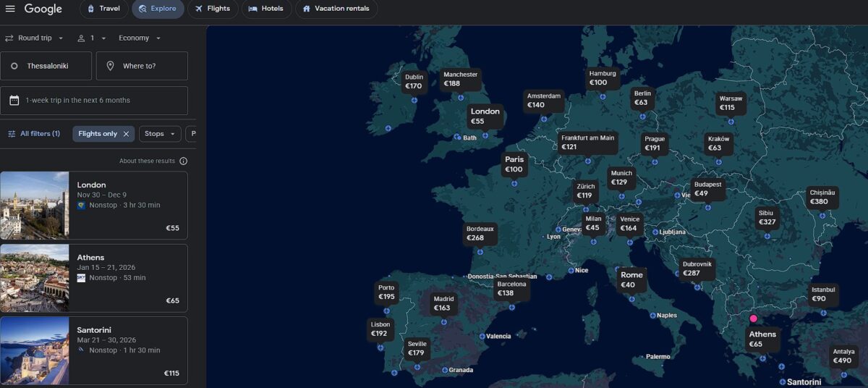Open the Vacation rentals tab

point(336,9)
